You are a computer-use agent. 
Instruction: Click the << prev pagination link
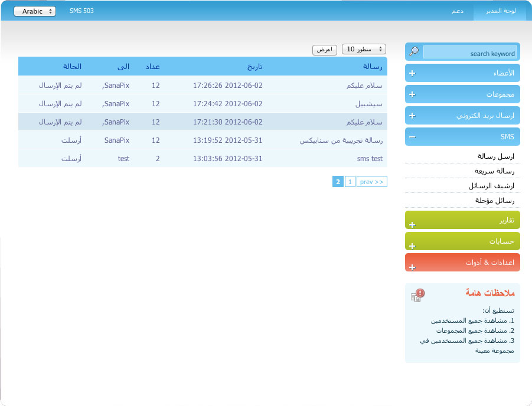tap(372, 182)
